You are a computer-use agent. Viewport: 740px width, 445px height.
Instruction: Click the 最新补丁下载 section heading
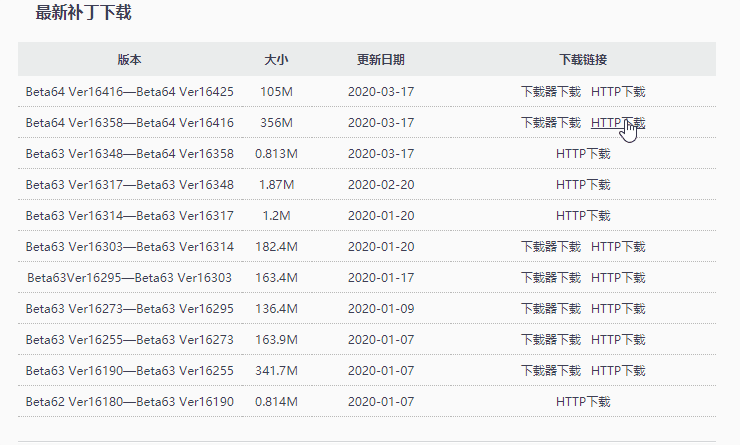[83, 13]
